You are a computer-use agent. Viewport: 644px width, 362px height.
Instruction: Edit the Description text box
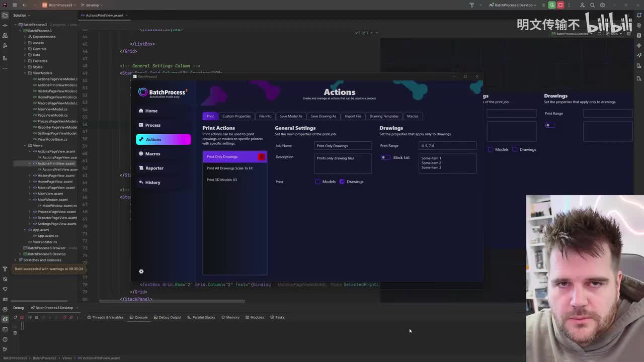(x=343, y=163)
